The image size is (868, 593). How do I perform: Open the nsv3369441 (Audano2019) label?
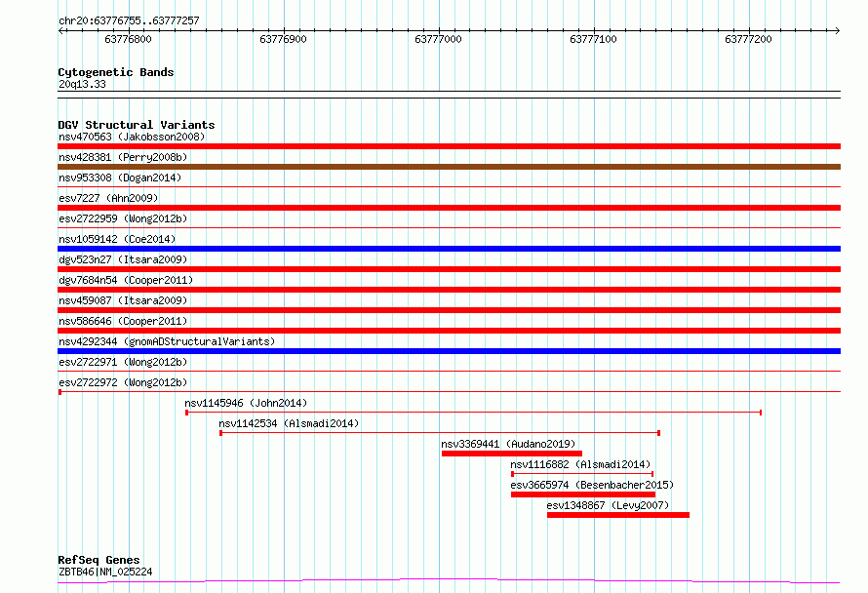[508, 444]
